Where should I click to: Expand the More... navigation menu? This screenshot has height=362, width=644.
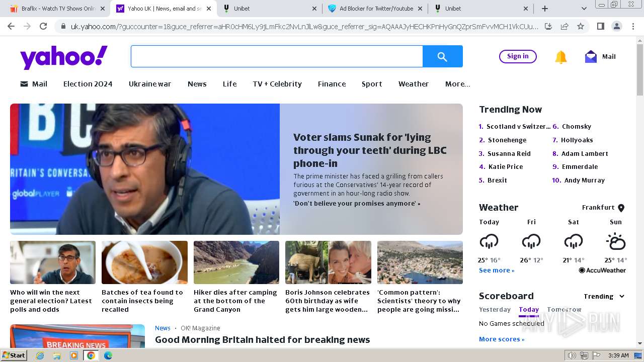point(457,84)
